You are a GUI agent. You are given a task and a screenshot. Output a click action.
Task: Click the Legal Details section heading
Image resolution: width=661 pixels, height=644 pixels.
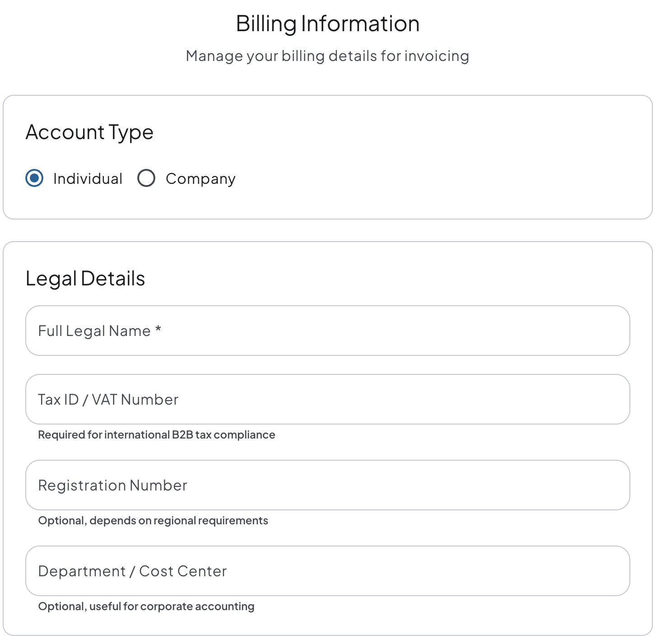pyautogui.click(x=85, y=279)
